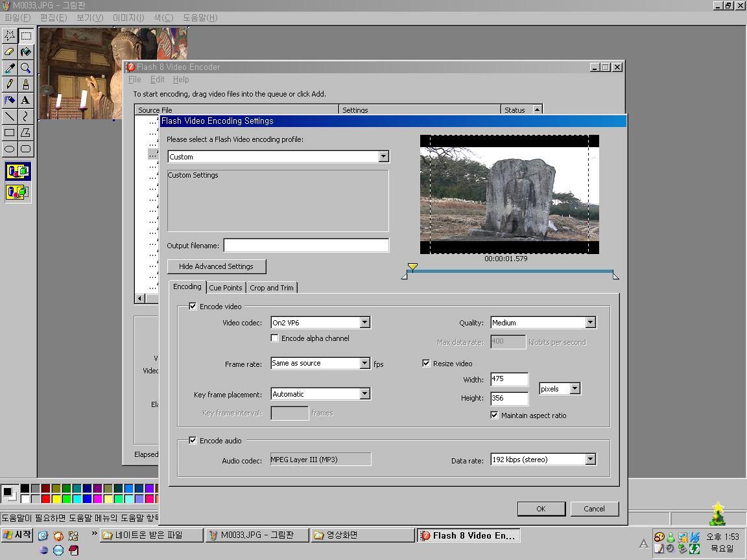The width and height of the screenshot is (747, 560).
Task: Click the Width input field
Action: point(509,379)
